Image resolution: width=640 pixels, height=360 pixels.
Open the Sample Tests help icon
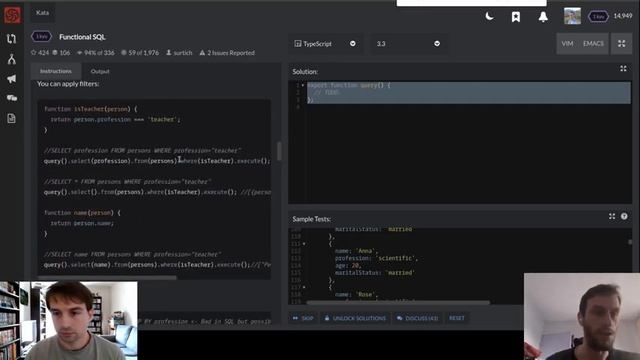[x=624, y=216]
